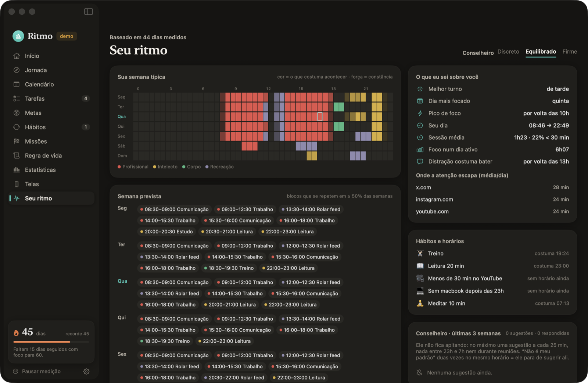Image resolution: width=588 pixels, height=383 pixels.
Task: Click the x.com distraction row
Action: point(492,187)
